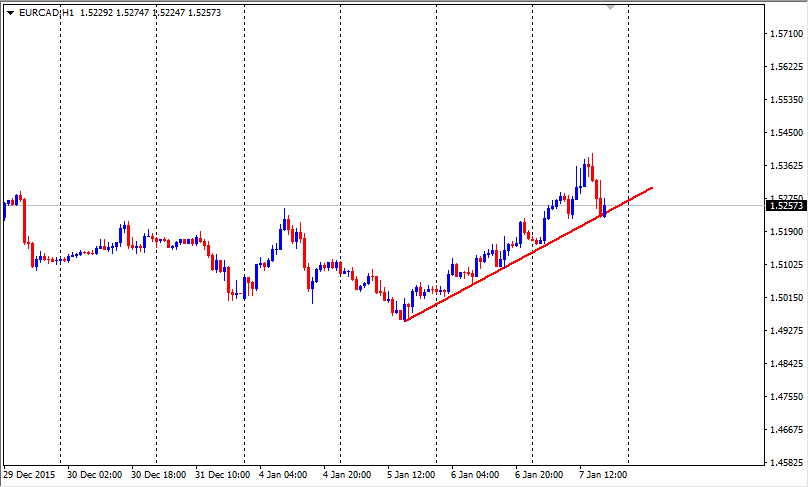Click the time label 29 Dec 2015
809x487 pixels.
(29, 475)
